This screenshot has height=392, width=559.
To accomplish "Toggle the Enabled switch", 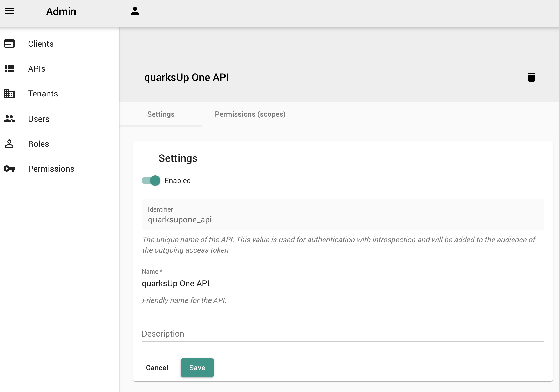I will [x=151, y=180].
